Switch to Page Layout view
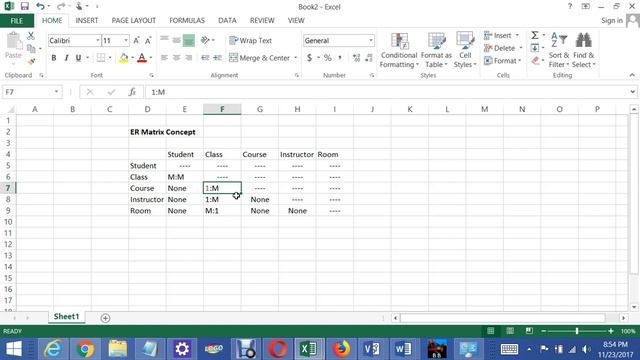 pyautogui.click(x=510, y=331)
